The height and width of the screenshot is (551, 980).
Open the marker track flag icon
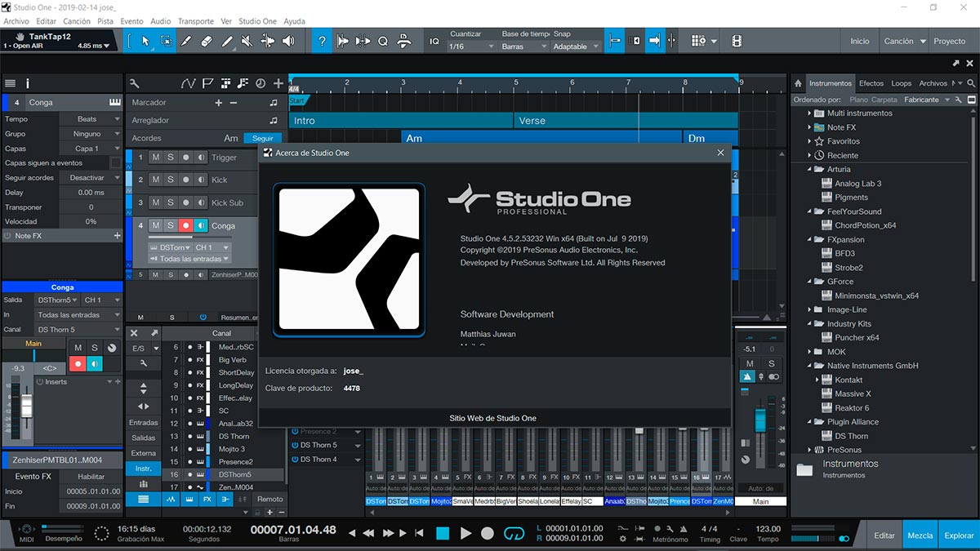[207, 83]
